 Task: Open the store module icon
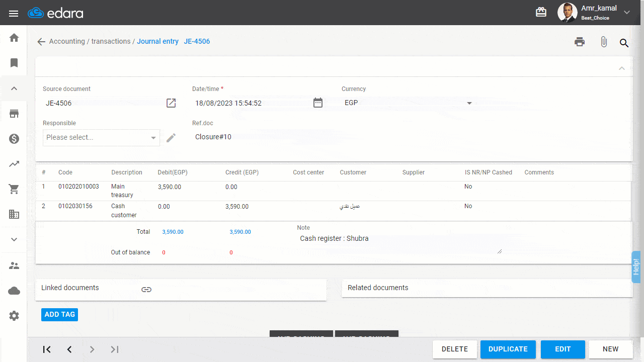click(14, 114)
